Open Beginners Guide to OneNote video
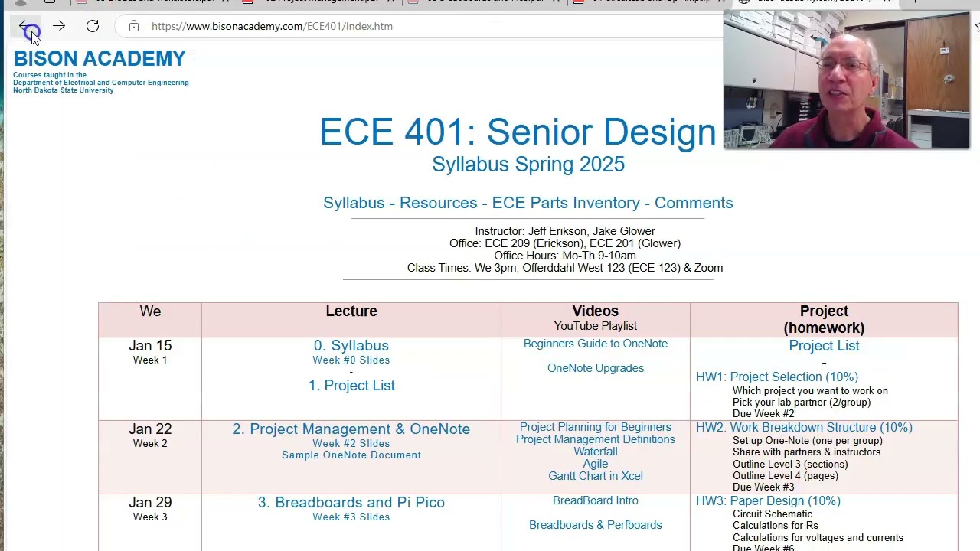 (x=596, y=344)
